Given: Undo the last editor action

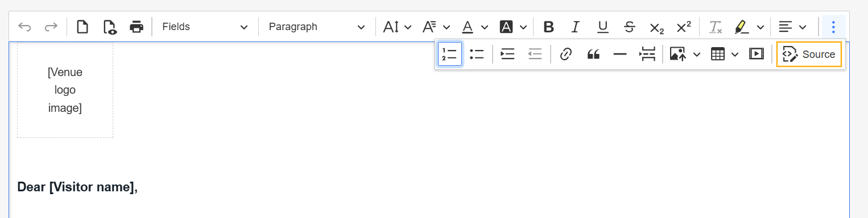Looking at the screenshot, I should pos(24,27).
